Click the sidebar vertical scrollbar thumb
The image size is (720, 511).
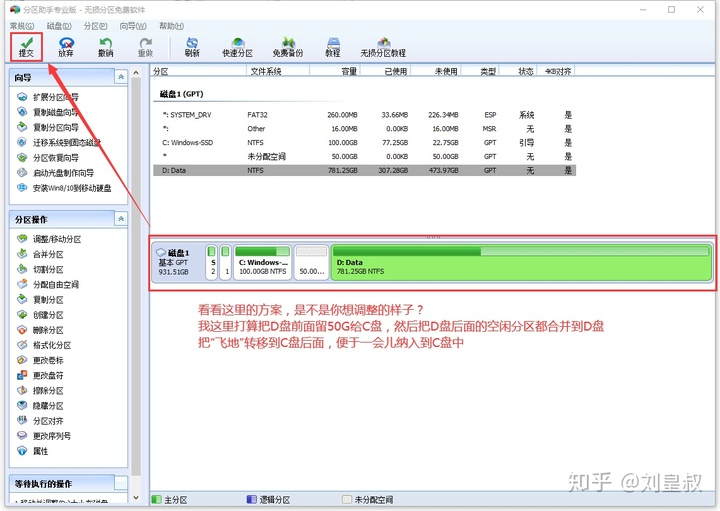(x=136, y=276)
